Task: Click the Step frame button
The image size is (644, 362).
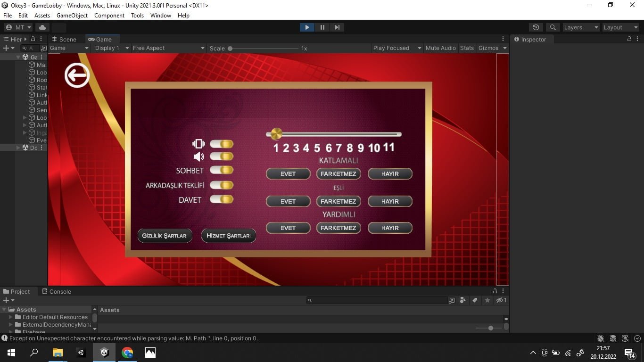Action: tap(337, 27)
